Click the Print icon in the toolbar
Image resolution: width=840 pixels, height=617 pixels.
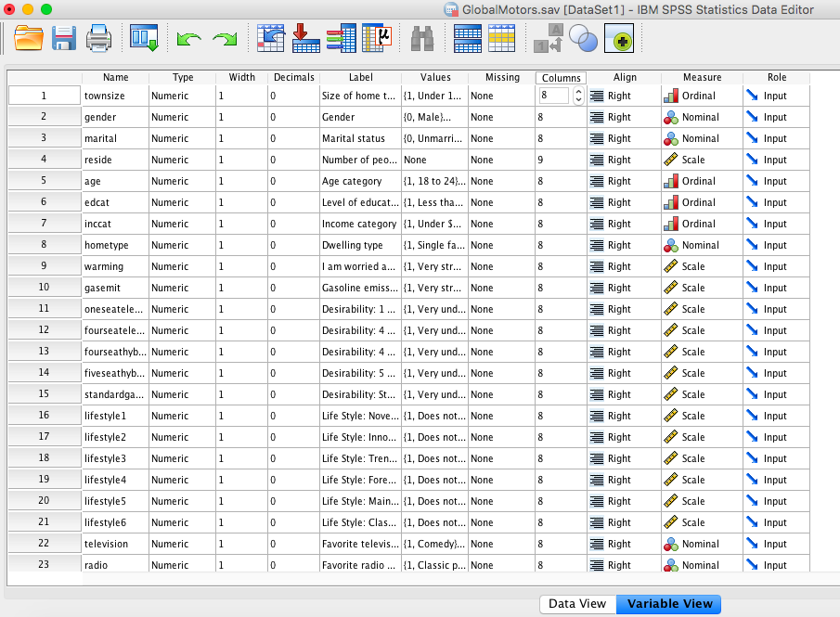tap(98, 38)
